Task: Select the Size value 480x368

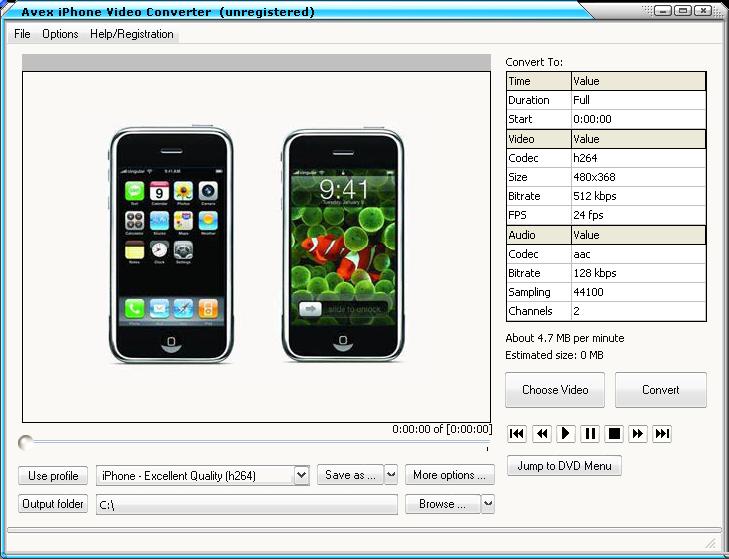Action: point(638,177)
